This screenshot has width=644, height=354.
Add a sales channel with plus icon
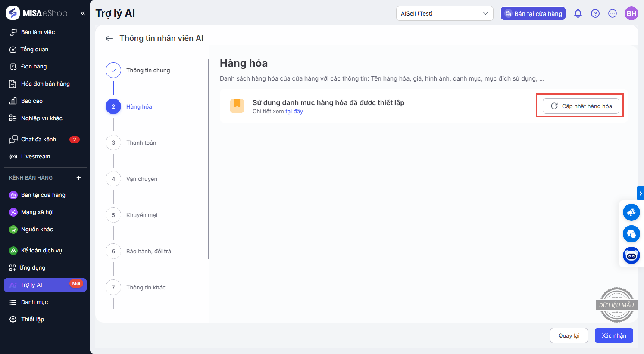(x=78, y=178)
